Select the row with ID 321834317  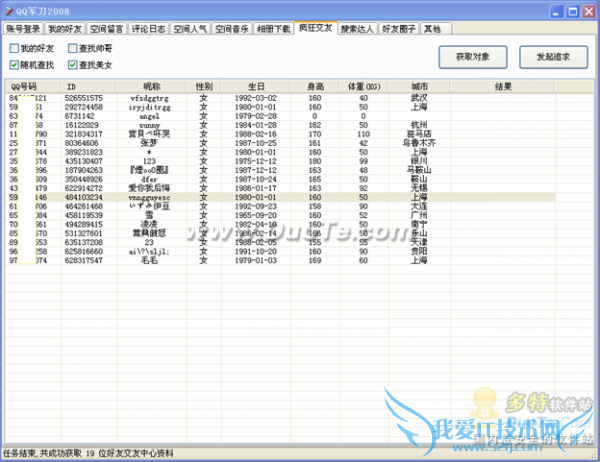click(x=280, y=134)
